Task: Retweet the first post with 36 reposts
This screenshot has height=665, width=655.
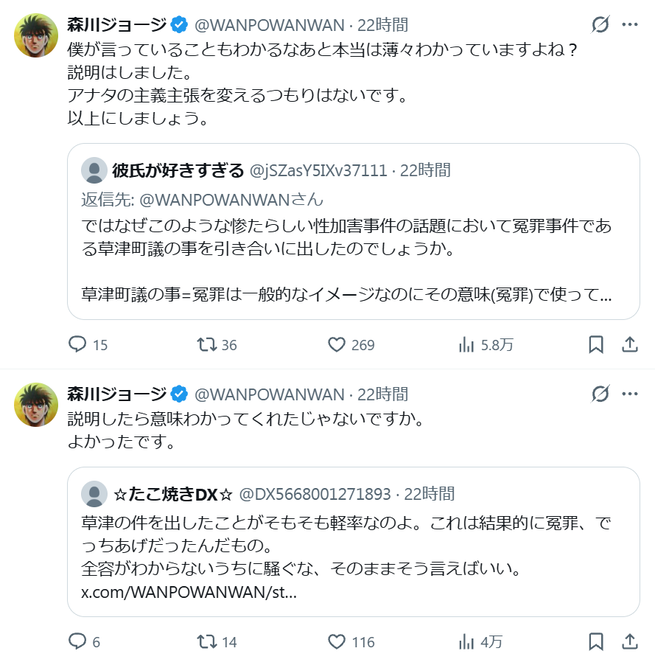Action: pos(207,344)
